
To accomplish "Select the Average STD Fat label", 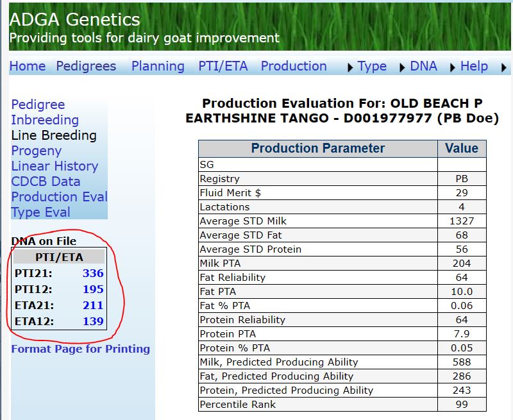I will pos(240,235).
